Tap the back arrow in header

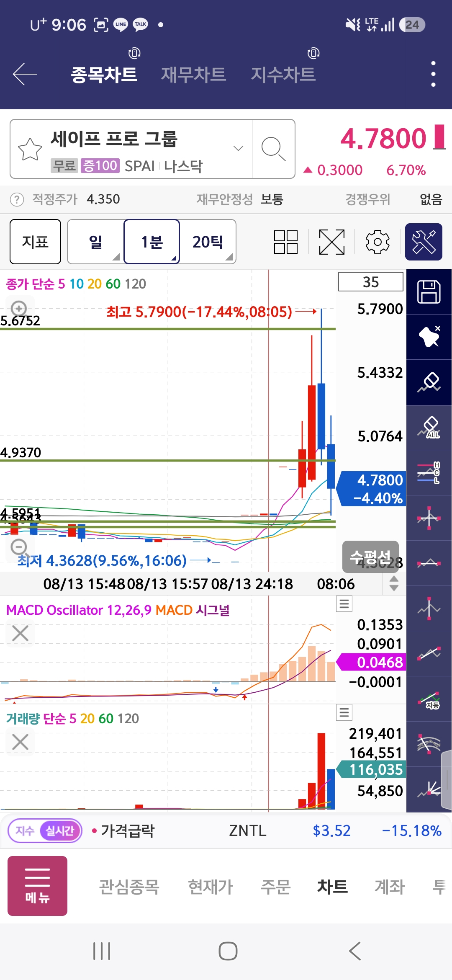(25, 74)
